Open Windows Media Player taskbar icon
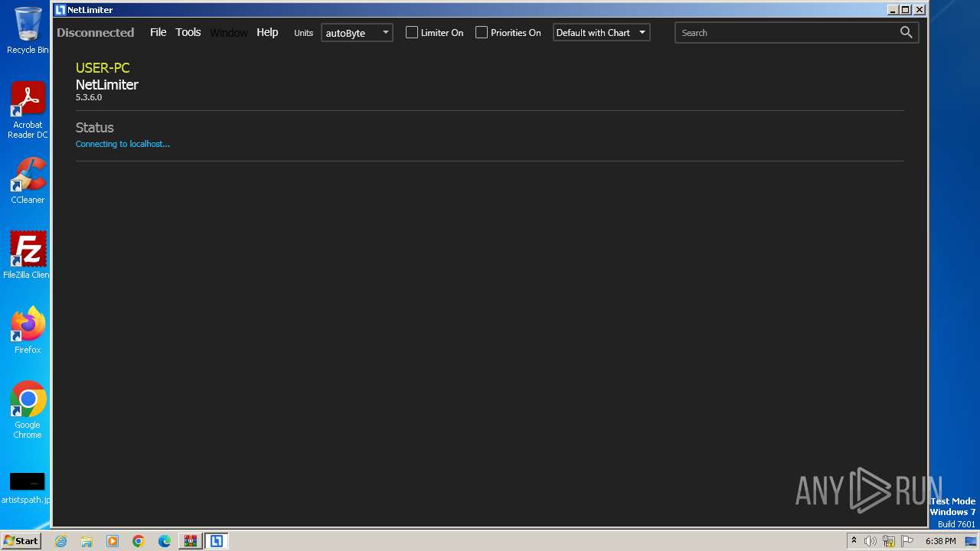Screen dimensions: 980x551 pyautogui.click(x=113, y=541)
